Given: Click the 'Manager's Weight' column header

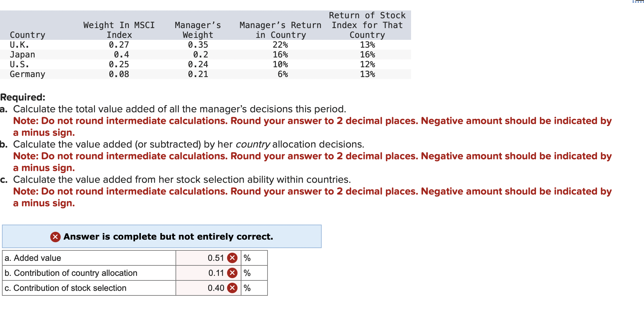Looking at the screenshot, I should pyautogui.click(x=197, y=30).
